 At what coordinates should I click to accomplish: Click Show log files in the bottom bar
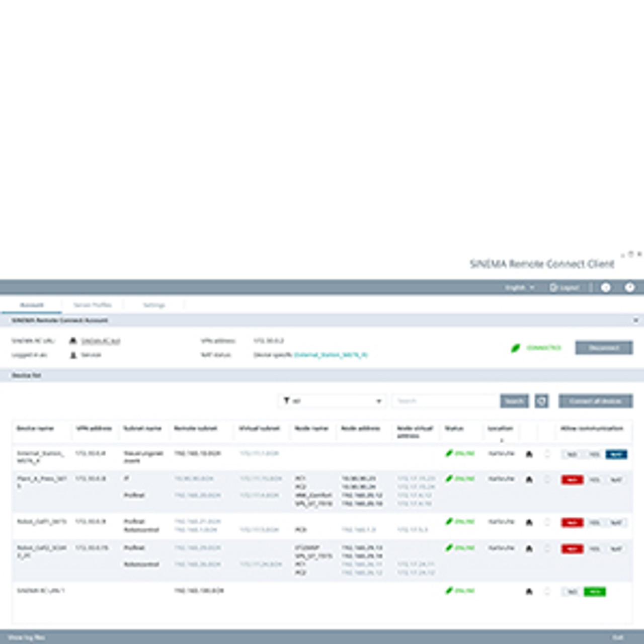tap(27, 637)
